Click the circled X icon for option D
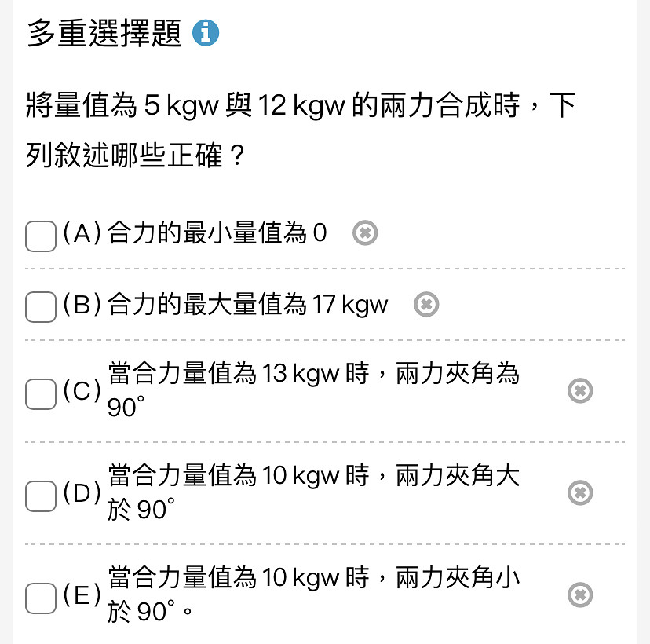650x644 pixels. click(580, 492)
